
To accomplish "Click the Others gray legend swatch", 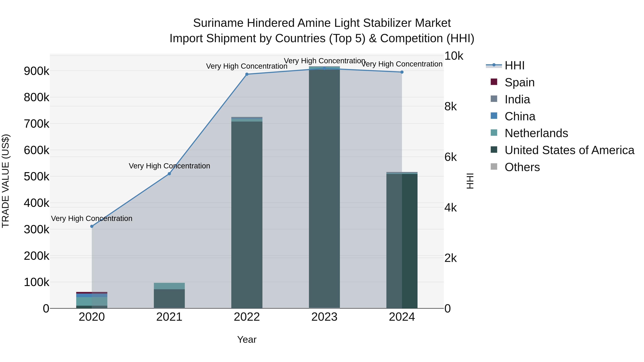I will 494,166.
